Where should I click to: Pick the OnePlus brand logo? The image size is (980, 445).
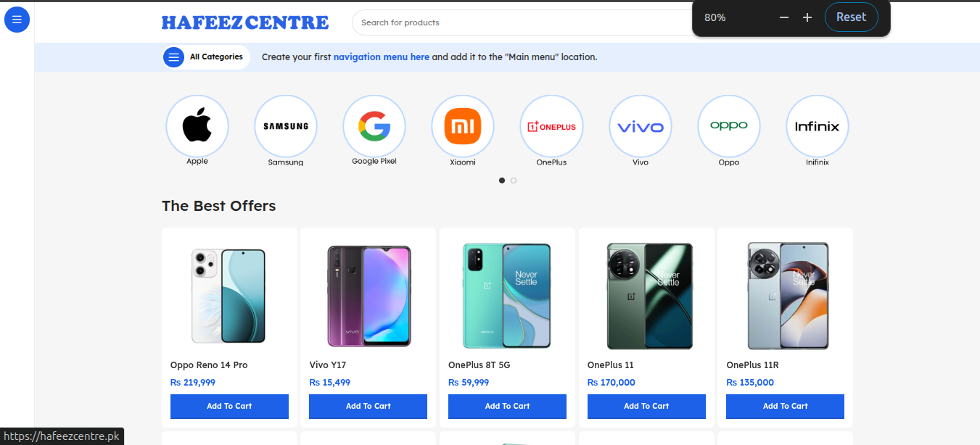click(551, 126)
